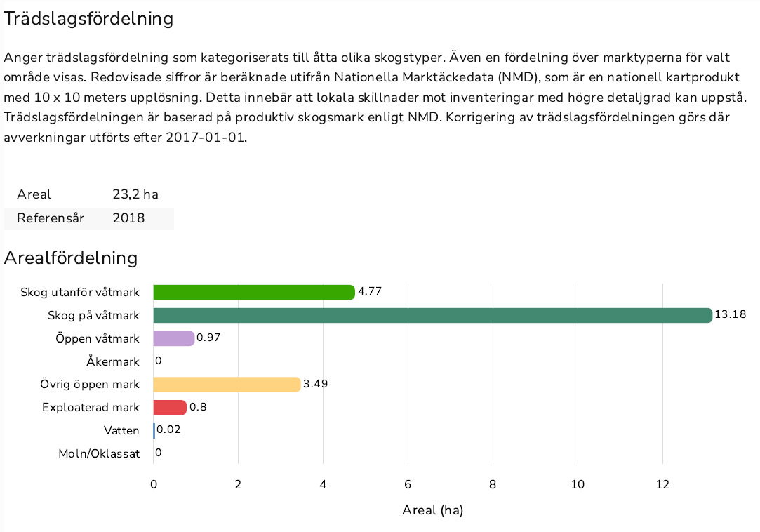Click the green Skog utanför våtmark bar
Screen dimensions: 760x532
click(x=254, y=293)
